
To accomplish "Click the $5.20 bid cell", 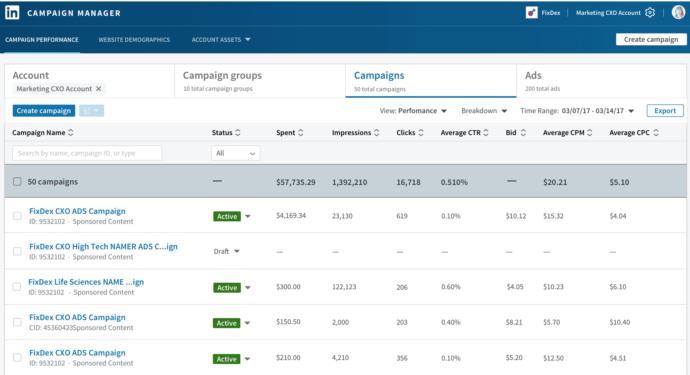I will 514,358.
